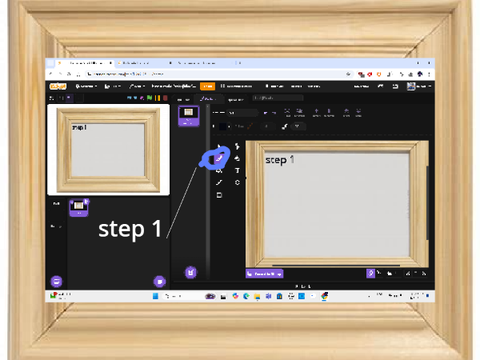
Task: Open the account avatar dropdown
Action: coord(419,86)
